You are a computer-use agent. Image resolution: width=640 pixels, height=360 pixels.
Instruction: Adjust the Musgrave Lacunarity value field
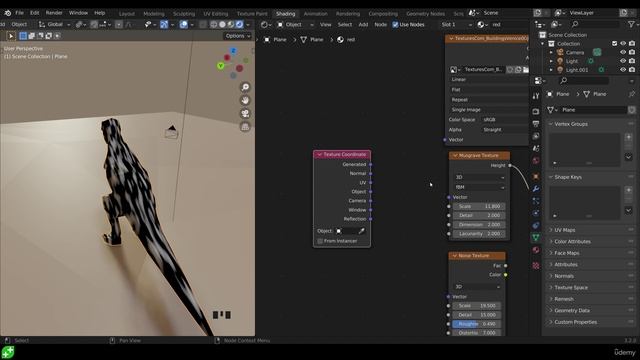[x=479, y=234]
